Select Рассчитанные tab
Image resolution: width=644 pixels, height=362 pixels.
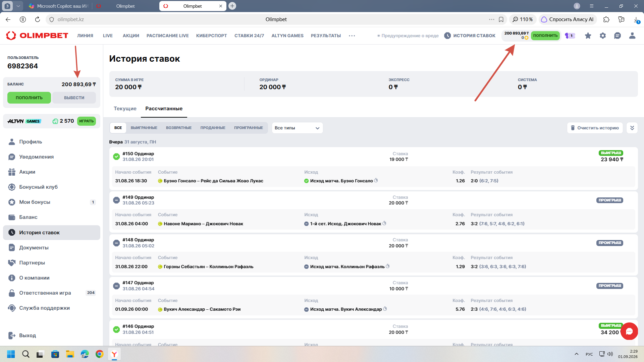(x=164, y=109)
